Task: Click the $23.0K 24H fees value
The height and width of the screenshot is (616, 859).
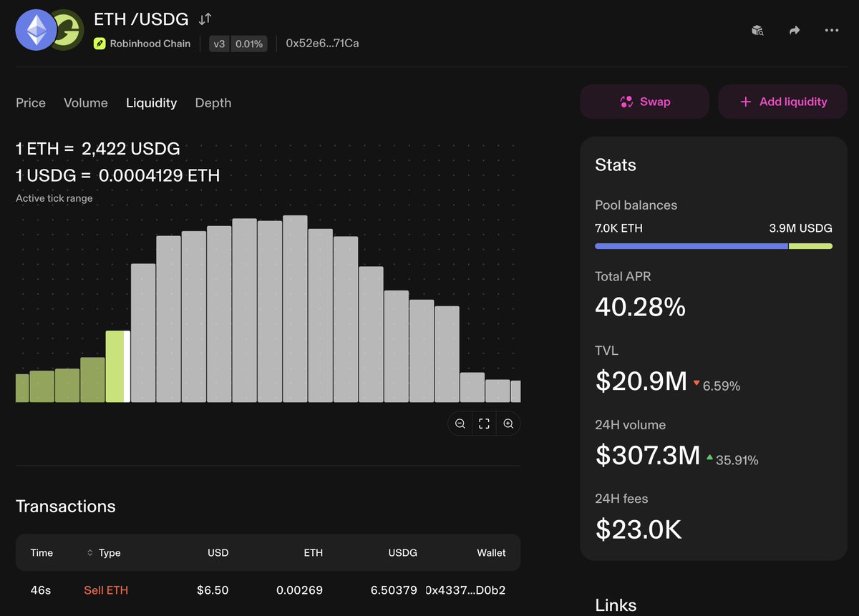Action: [x=639, y=529]
